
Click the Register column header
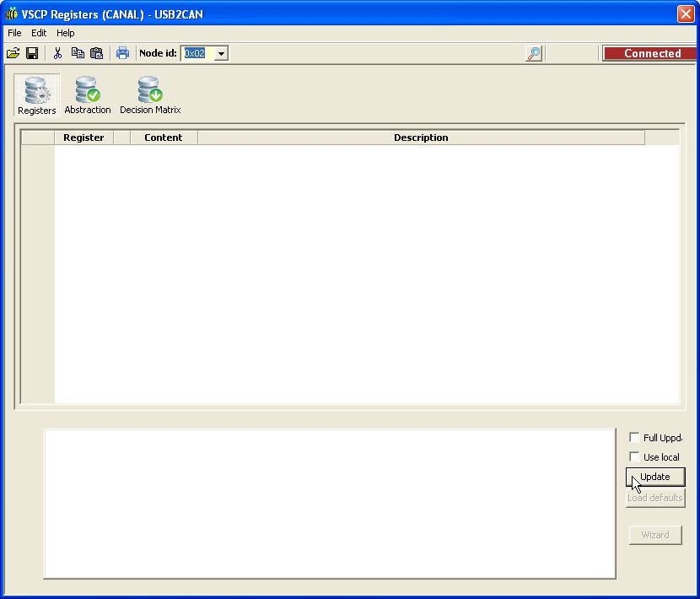click(x=83, y=138)
